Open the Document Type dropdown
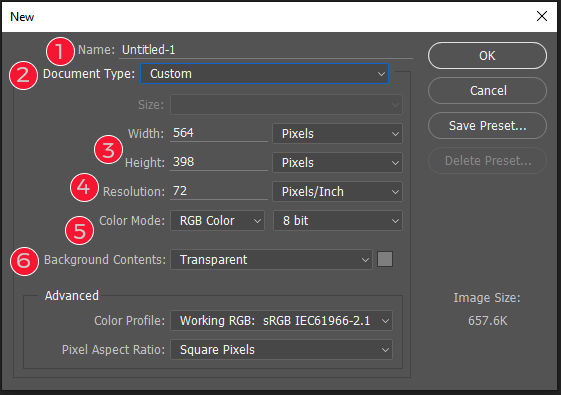Image resolution: width=561 pixels, height=395 pixels. click(264, 74)
